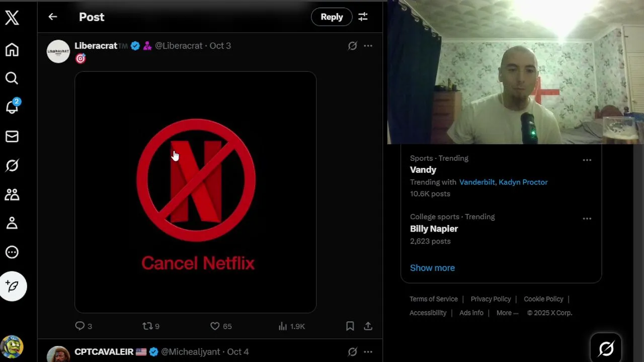Viewport: 644px width, 362px height.
Task: Go to Home in the sidebar
Action: [12, 50]
